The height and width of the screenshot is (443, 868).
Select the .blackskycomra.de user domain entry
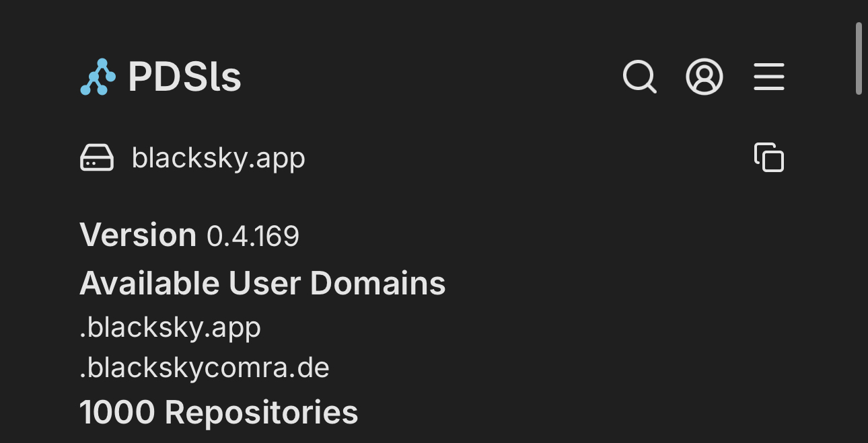tap(205, 368)
